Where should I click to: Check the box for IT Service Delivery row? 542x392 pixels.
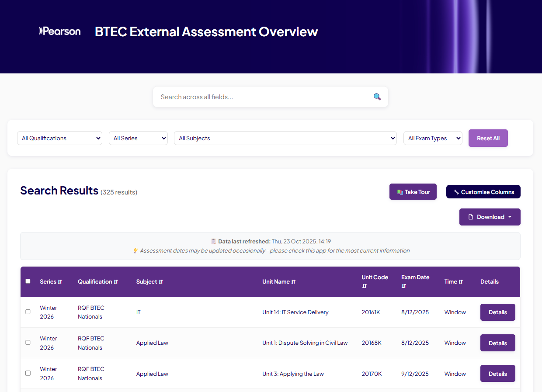[x=28, y=312]
